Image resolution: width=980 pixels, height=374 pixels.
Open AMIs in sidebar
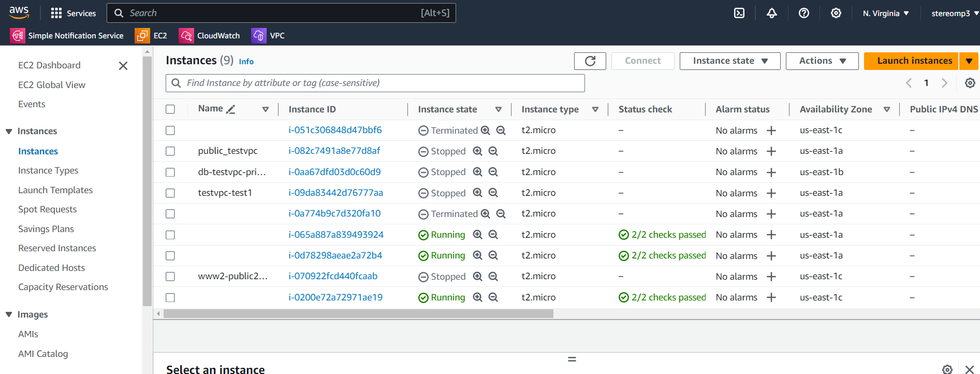[x=28, y=334]
